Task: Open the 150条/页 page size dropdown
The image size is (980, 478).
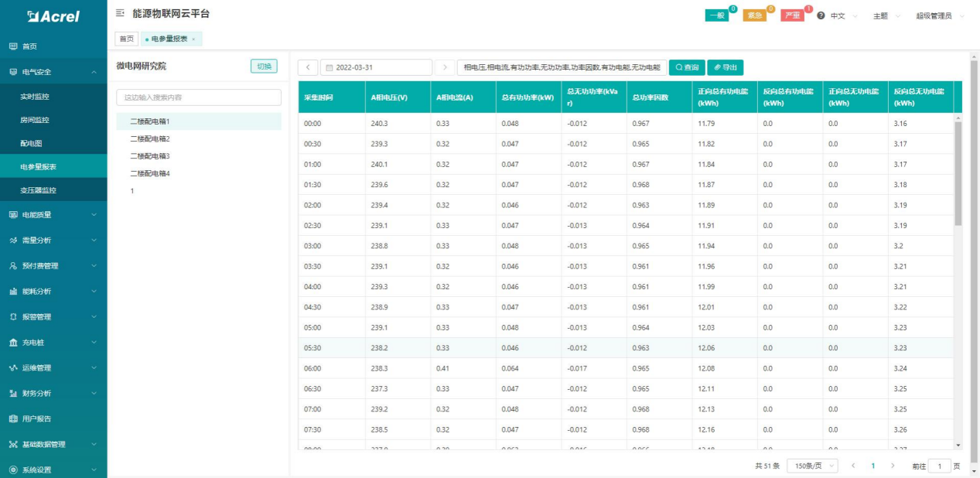Action: pyautogui.click(x=812, y=466)
